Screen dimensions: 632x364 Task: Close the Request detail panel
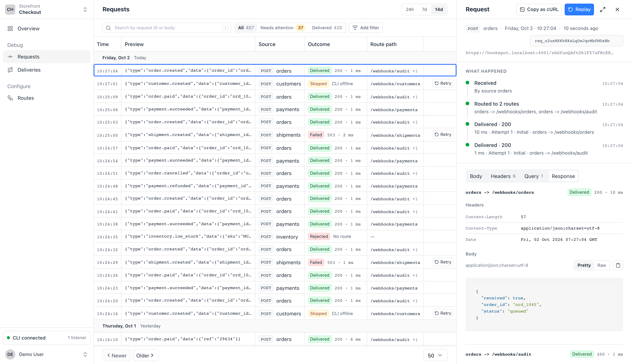coord(617,10)
